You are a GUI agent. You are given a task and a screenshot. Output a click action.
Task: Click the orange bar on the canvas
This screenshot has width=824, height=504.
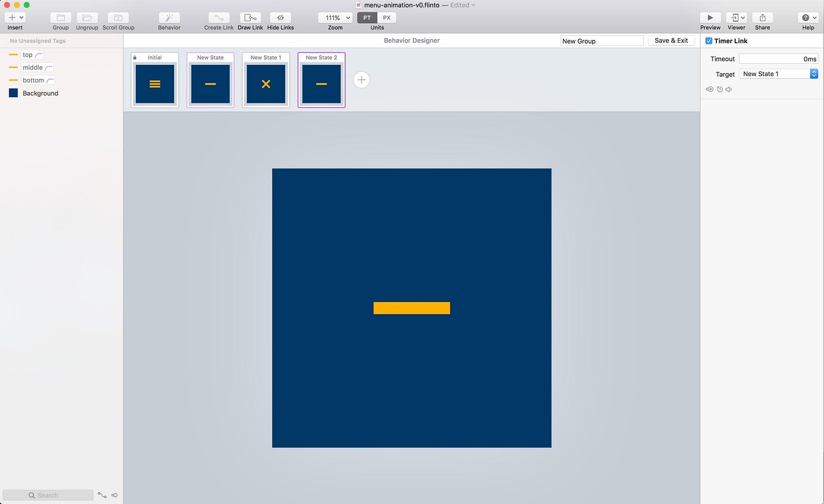pos(411,308)
